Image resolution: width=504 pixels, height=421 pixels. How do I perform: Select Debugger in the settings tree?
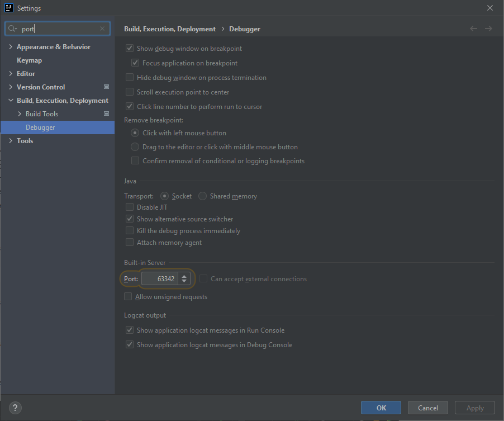tap(40, 127)
